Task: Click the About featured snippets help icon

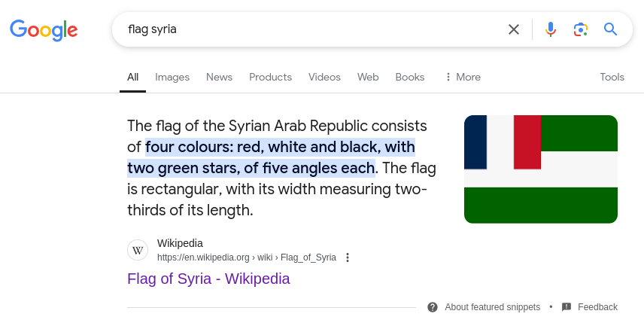Action: [432, 307]
